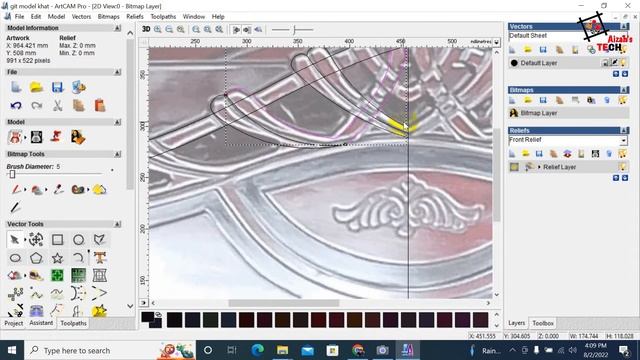Screen dimensions: 640x360
Task: Pick the first black palette color swatch
Action: (174, 320)
